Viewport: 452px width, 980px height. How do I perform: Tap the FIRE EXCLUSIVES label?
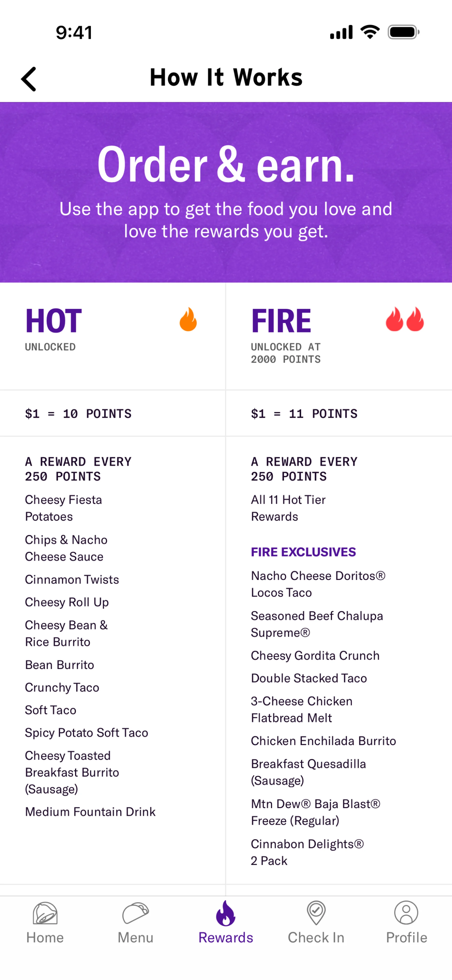click(303, 552)
